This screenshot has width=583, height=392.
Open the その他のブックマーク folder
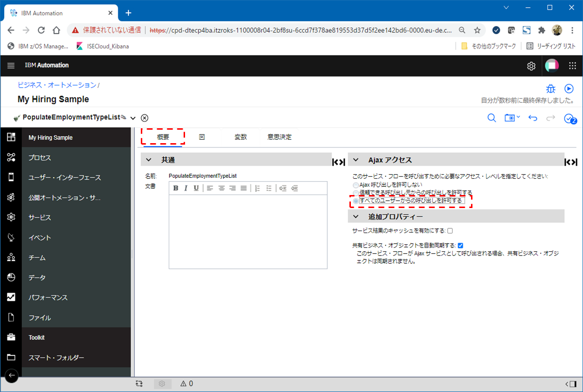coord(488,46)
